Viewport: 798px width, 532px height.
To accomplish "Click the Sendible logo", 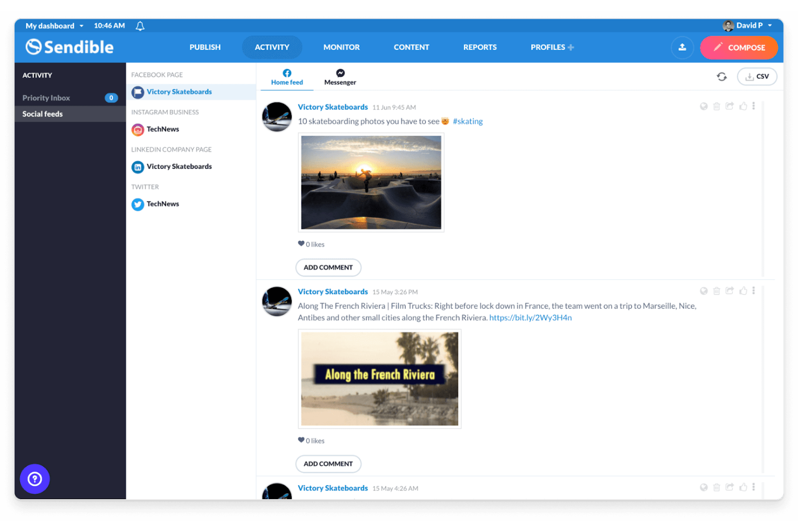I will (x=69, y=47).
